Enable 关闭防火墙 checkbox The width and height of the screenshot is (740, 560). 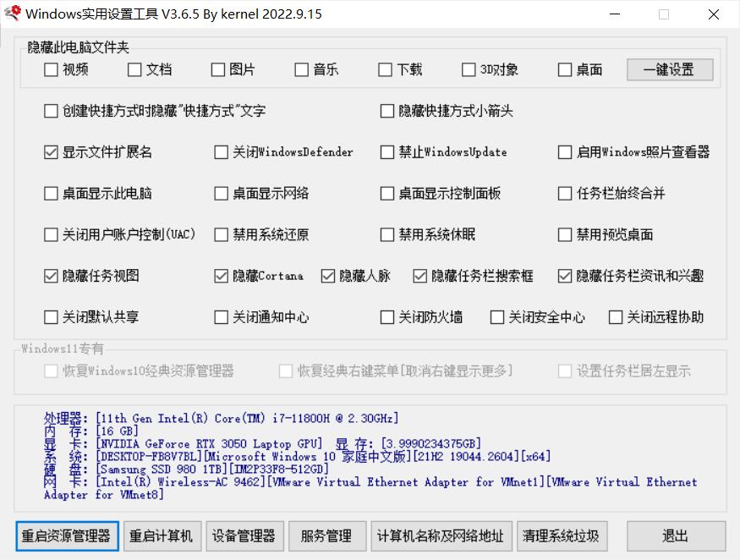tap(387, 317)
